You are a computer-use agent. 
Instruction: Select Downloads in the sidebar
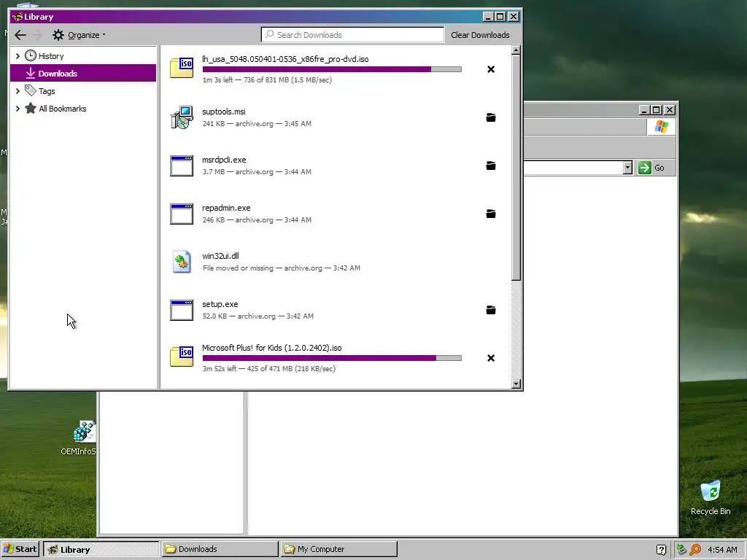pos(83,73)
